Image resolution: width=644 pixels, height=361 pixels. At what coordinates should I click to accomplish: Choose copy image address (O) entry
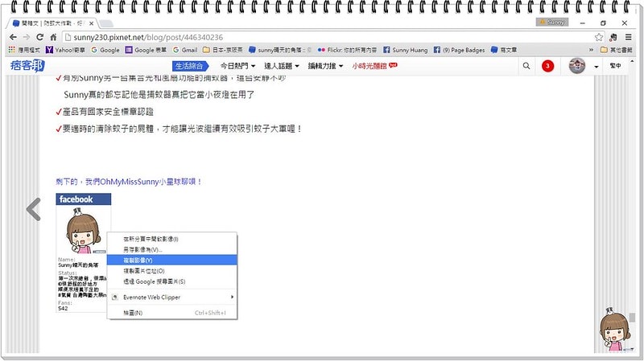coord(171,271)
